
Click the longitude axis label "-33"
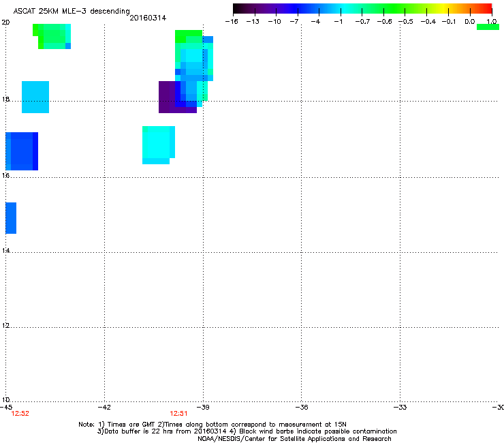(x=400, y=408)
